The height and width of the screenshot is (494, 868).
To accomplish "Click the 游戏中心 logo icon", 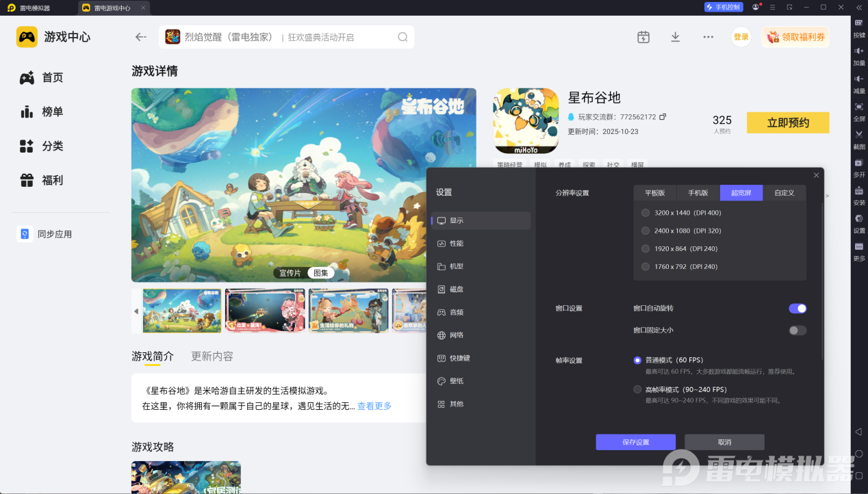I will 27,37.
